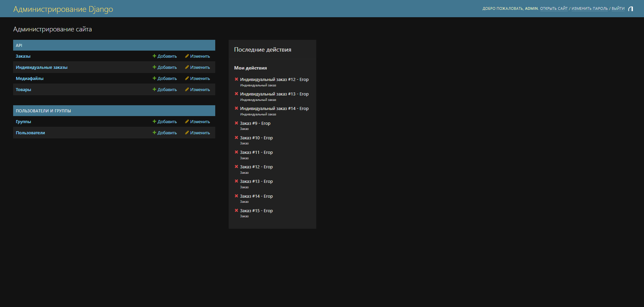Select 'Заказ #11 - Егор' action text
Viewport: 644px width, 307px height.
click(256, 152)
